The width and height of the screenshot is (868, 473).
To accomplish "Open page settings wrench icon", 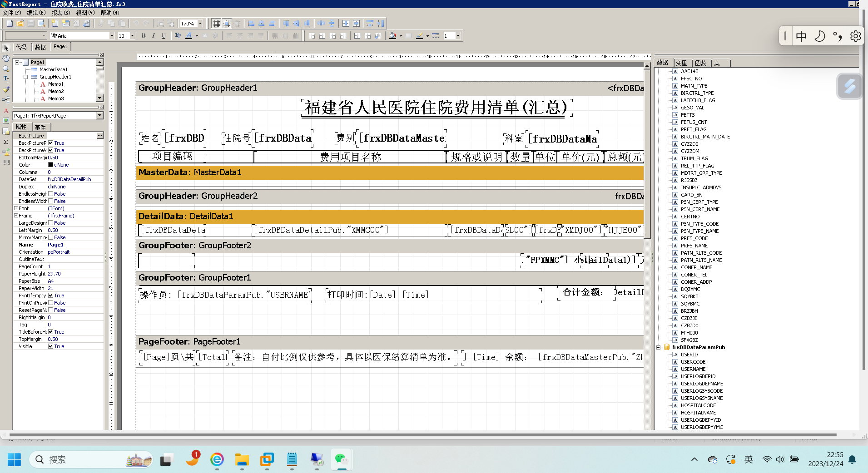I will coord(87,23).
